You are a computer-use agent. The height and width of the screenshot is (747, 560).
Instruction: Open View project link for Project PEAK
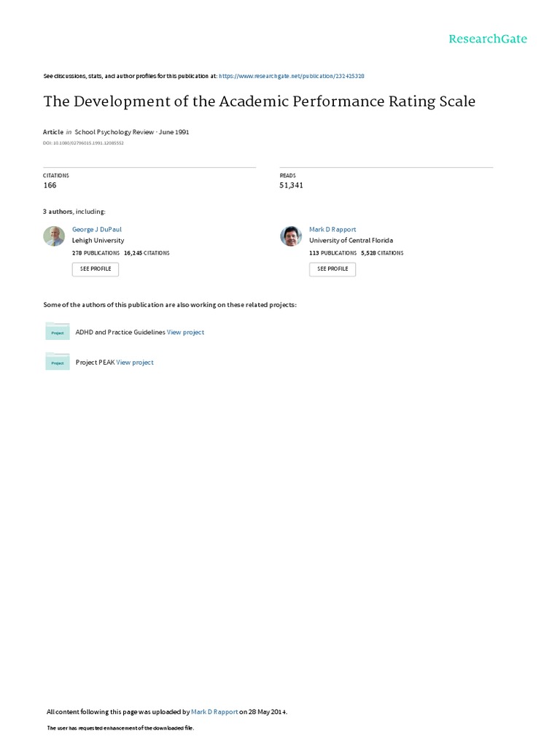135,362
